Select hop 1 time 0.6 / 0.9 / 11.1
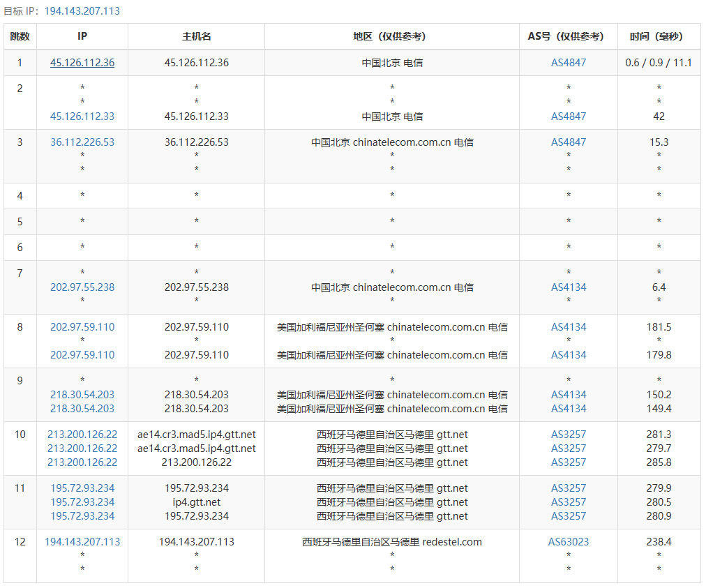Viewport: 706px width, 588px height. click(659, 63)
